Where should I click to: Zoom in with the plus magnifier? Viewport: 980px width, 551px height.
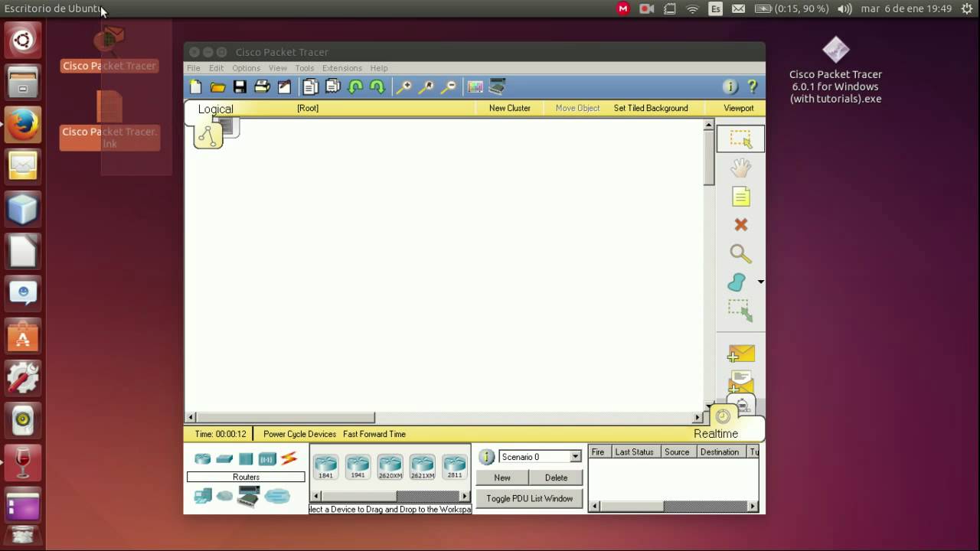(x=403, y=87)
